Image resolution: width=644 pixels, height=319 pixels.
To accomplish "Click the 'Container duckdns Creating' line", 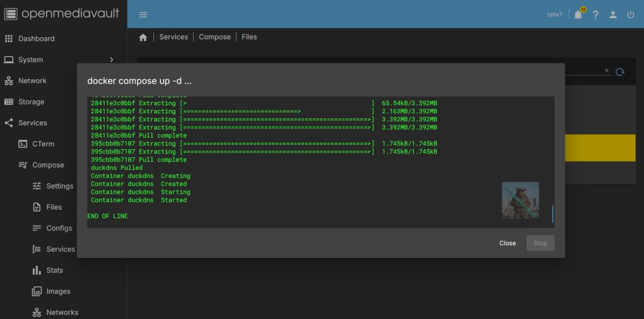I will point(140,176).
